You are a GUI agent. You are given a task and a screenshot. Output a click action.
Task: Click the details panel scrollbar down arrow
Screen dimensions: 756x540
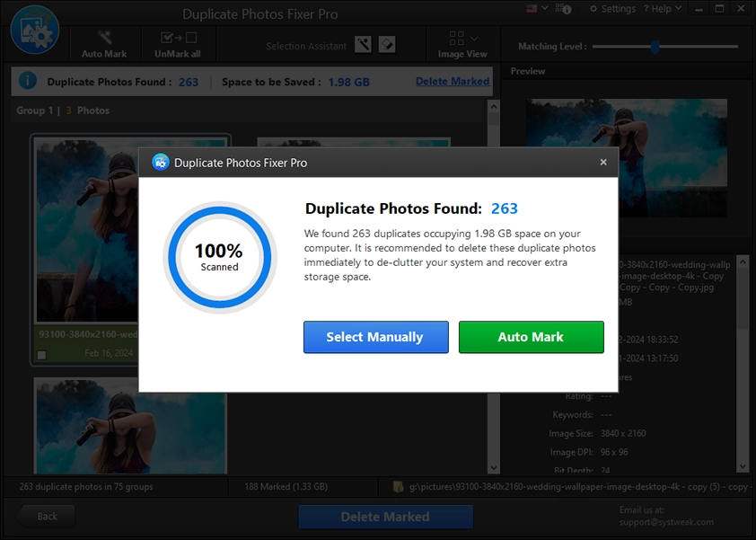point(743,466)
